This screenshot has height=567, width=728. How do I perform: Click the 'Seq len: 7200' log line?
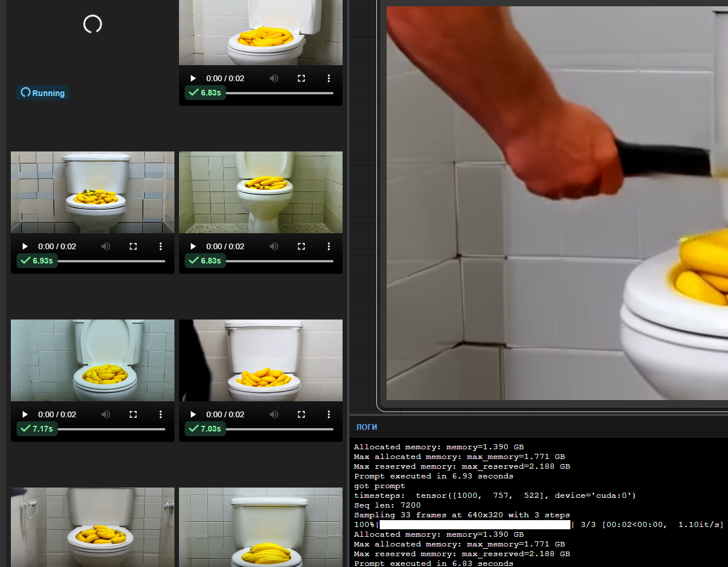(x=387, y=505)
